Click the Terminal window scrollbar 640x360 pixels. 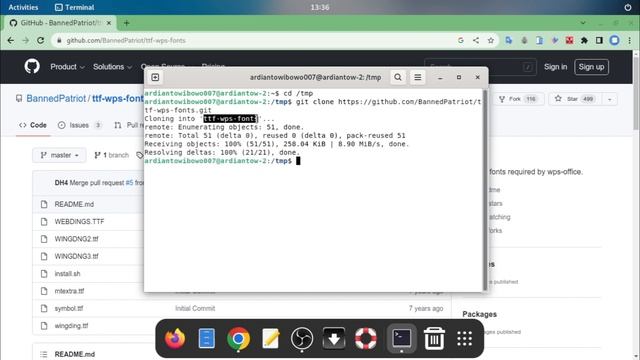485,190
